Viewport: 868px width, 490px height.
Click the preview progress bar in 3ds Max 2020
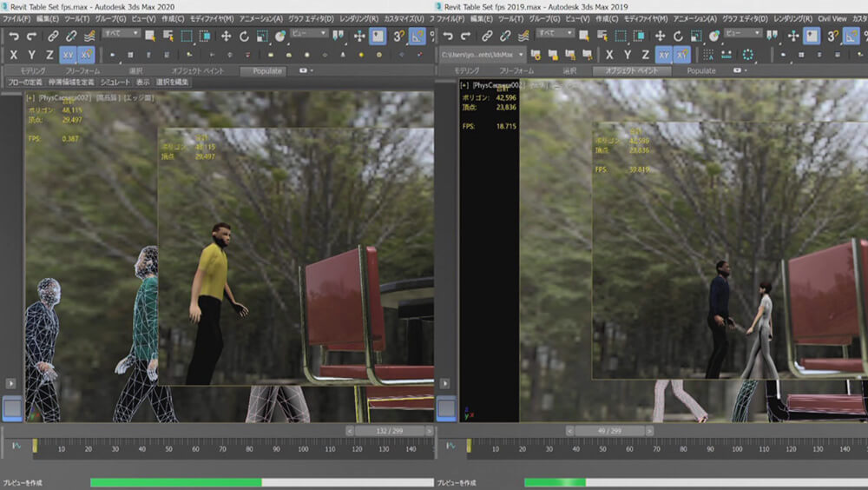tap(262, 482)
